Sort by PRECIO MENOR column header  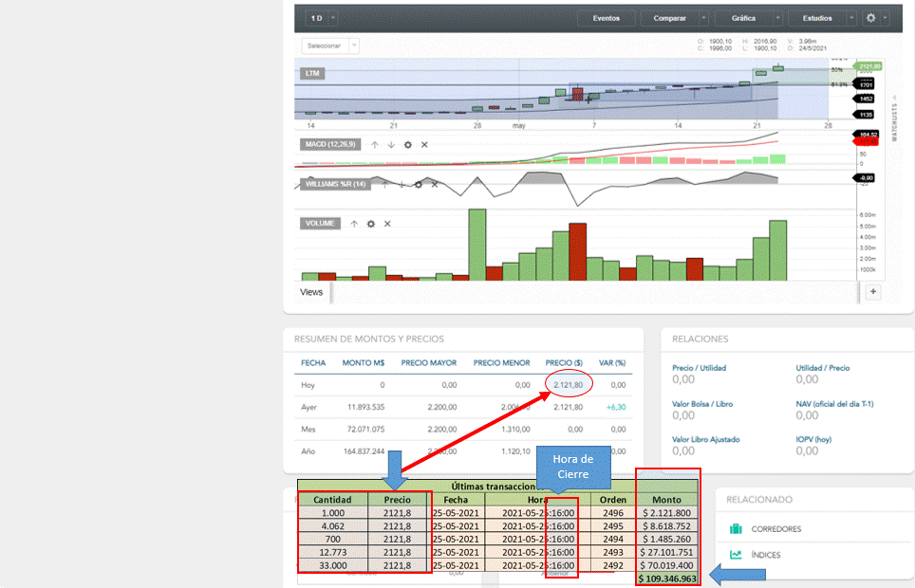501,363
